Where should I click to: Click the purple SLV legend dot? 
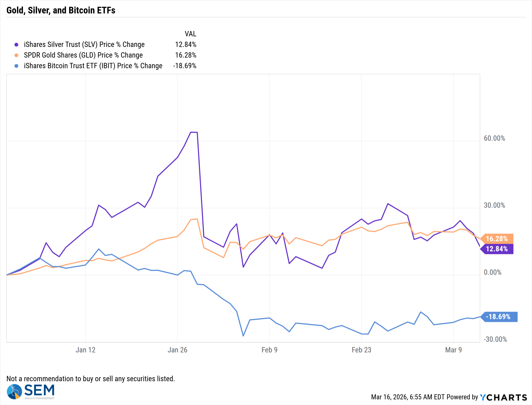[x=16, y=45]
